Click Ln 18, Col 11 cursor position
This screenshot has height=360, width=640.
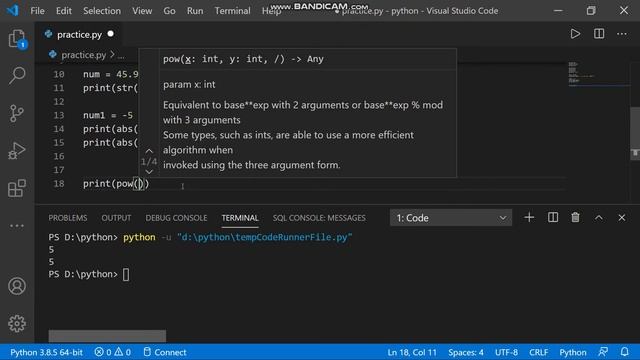pos(412,352)
